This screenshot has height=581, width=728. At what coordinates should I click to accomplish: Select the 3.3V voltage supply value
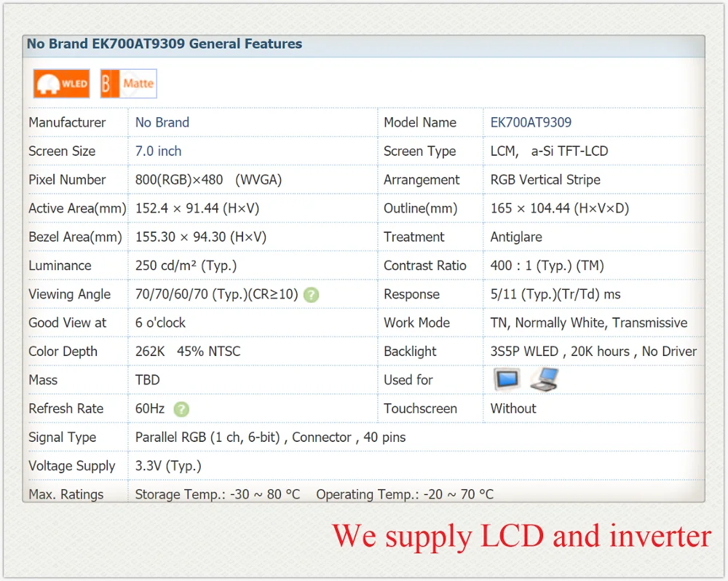click(168, 466)
